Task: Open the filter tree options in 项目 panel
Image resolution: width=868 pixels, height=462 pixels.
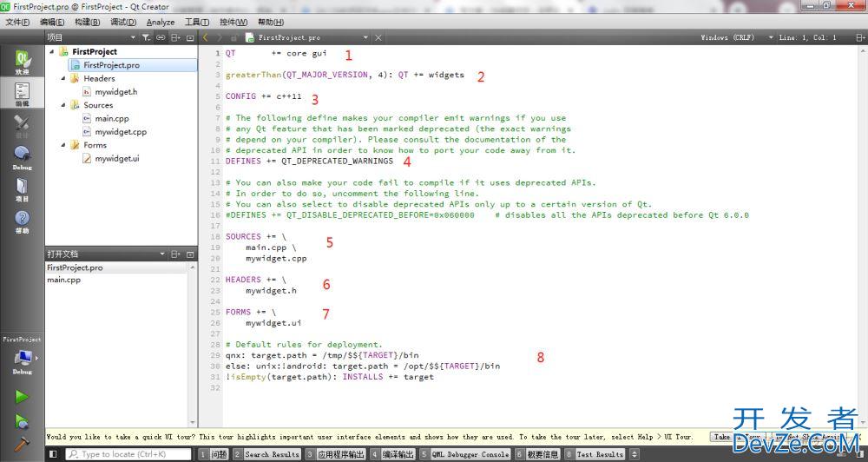Action: (x=146, y=37)
